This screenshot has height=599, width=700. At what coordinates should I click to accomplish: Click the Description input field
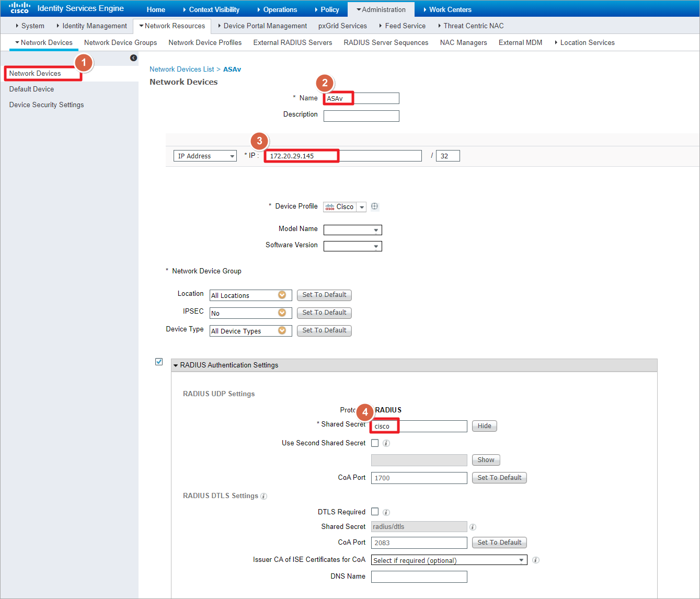tap(361, 116)
